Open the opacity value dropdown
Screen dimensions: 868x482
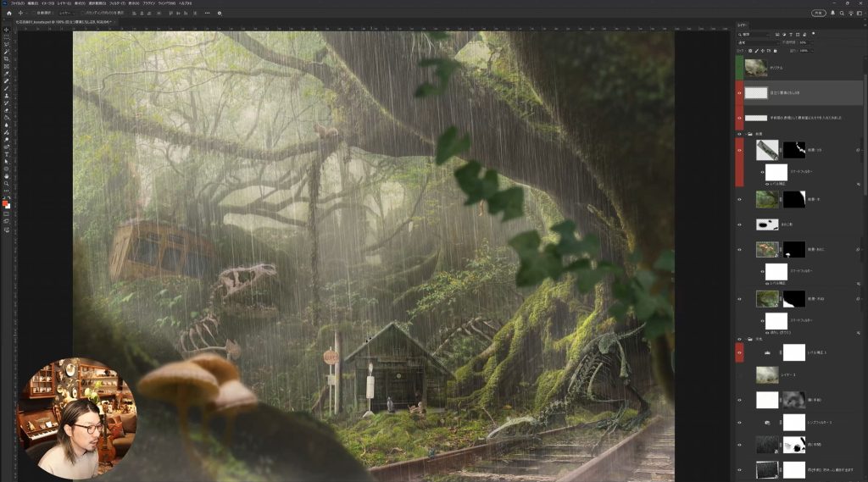pos(811,42)
